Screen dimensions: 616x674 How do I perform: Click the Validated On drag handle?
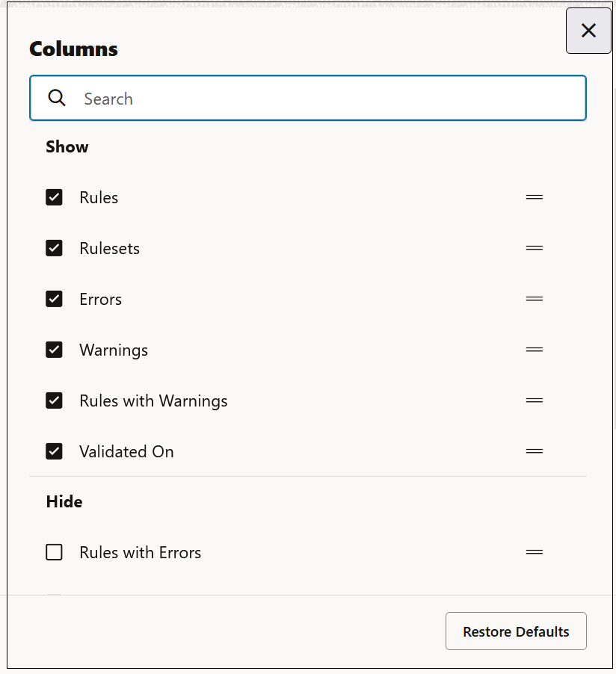coord(534,451)
